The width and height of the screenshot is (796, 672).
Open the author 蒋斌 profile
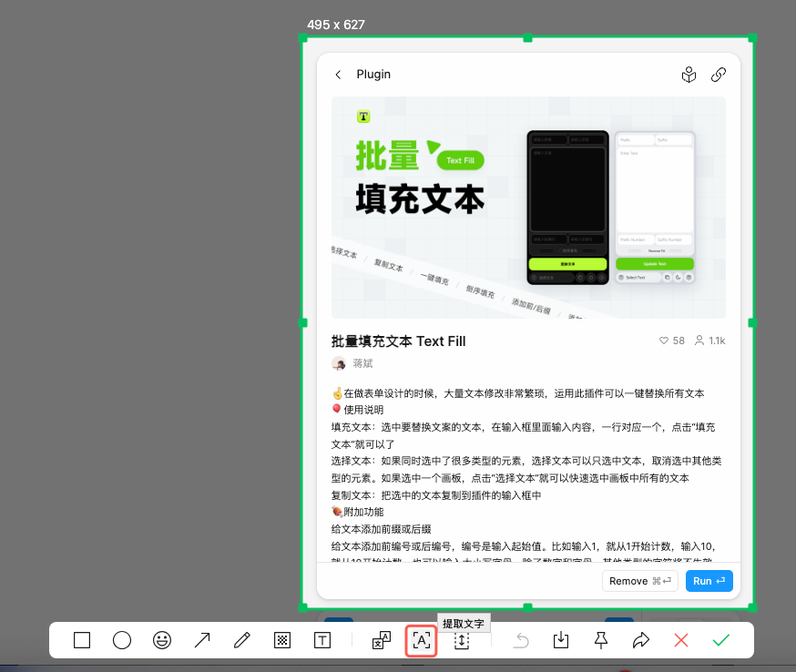363,363
